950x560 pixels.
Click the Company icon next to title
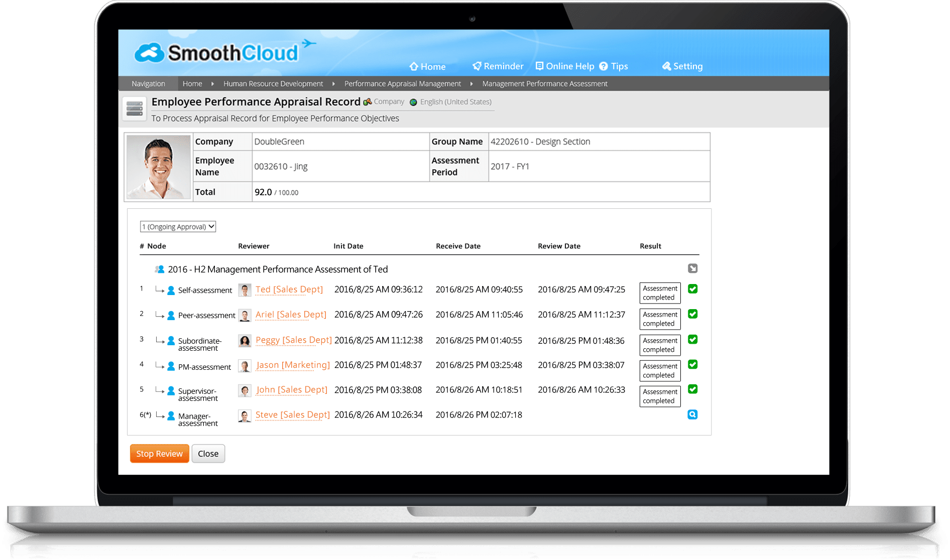(x=368, y=102)
